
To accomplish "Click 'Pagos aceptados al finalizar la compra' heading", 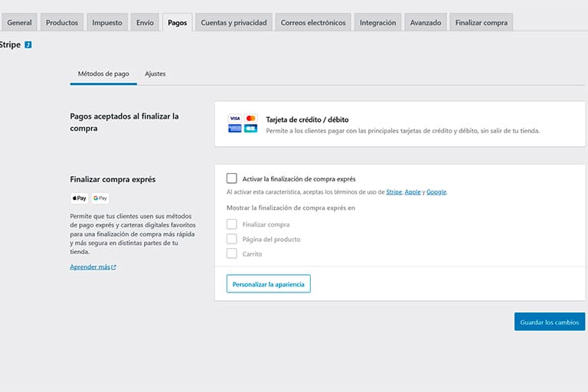I will point(124,122).
